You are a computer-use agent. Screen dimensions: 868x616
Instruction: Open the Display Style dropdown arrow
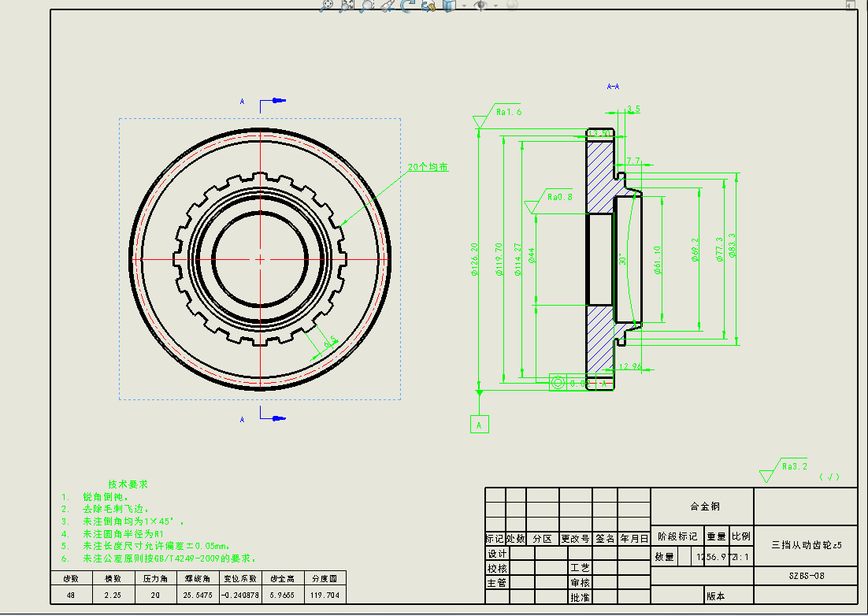coord(463,6)
